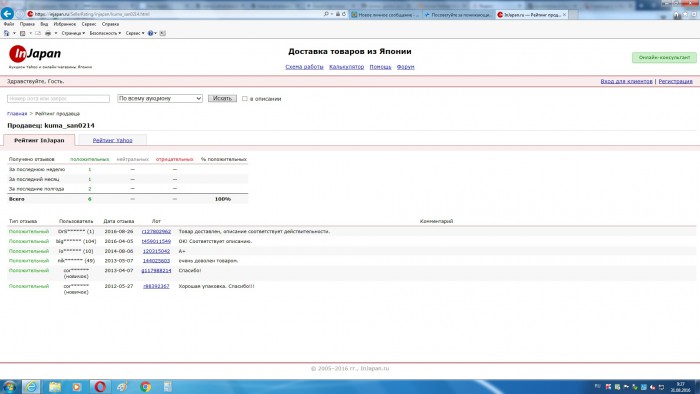The height and width of the screenshot is (394, 700).
Task: Click the refresh icon in address bar
Action: point(344,14)
